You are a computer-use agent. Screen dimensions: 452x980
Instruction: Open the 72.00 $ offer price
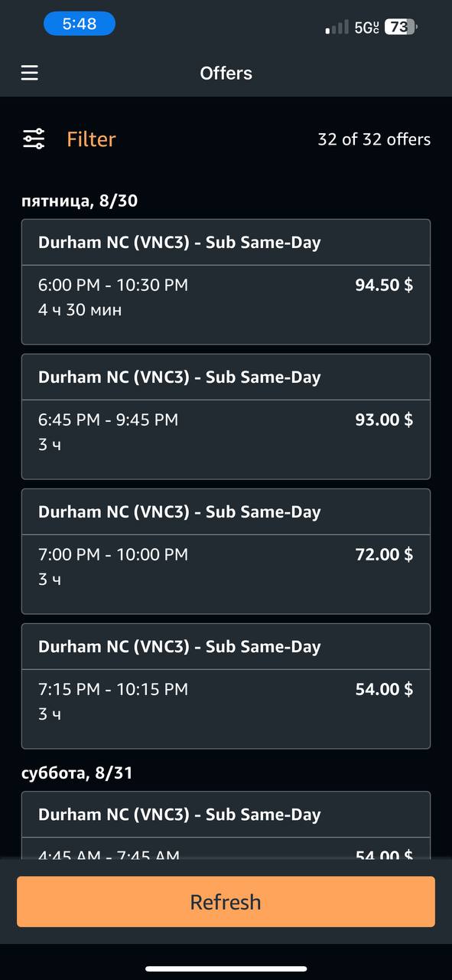tap(384, 554)
